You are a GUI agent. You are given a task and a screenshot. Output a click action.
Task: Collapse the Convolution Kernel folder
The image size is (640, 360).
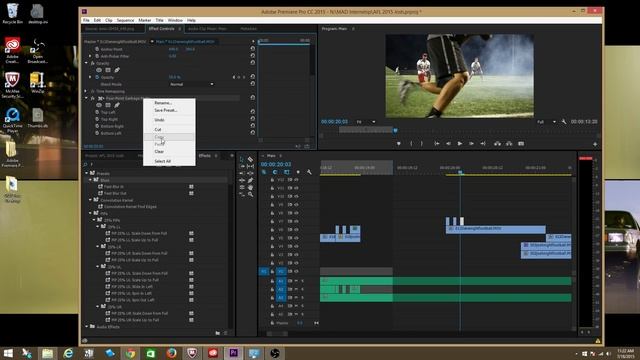click(x=91, y=200)
